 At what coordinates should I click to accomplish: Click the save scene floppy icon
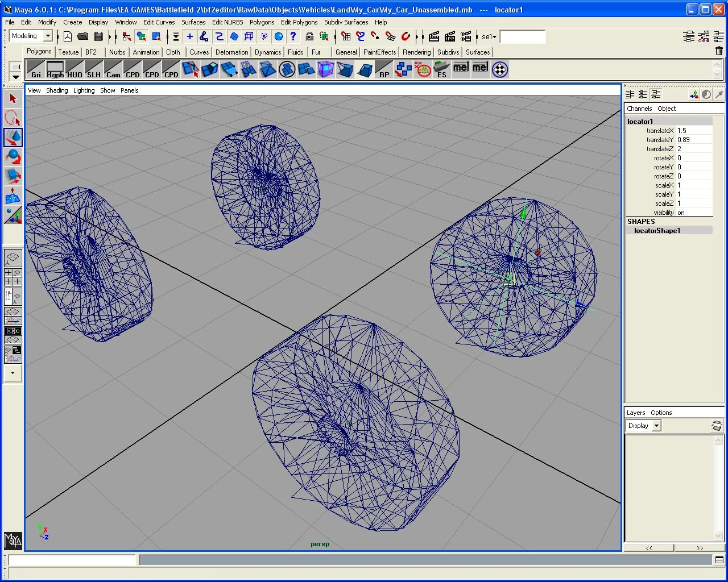point(98,37)
